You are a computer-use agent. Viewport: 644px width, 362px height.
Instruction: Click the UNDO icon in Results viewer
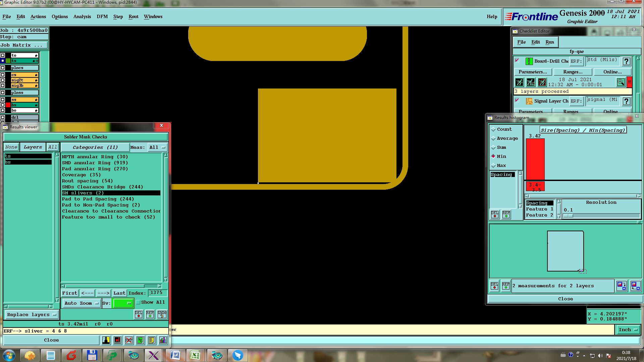(162, 314)
